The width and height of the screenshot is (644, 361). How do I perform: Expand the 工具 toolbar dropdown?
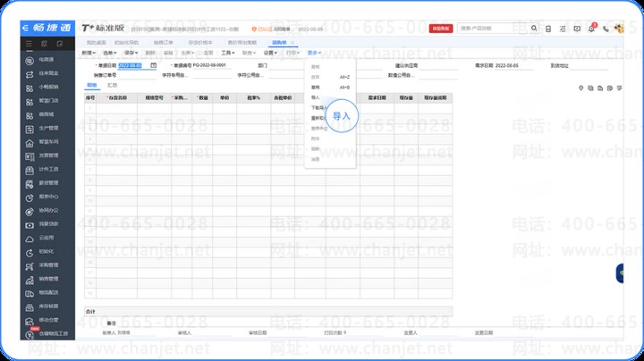(228, 53)
